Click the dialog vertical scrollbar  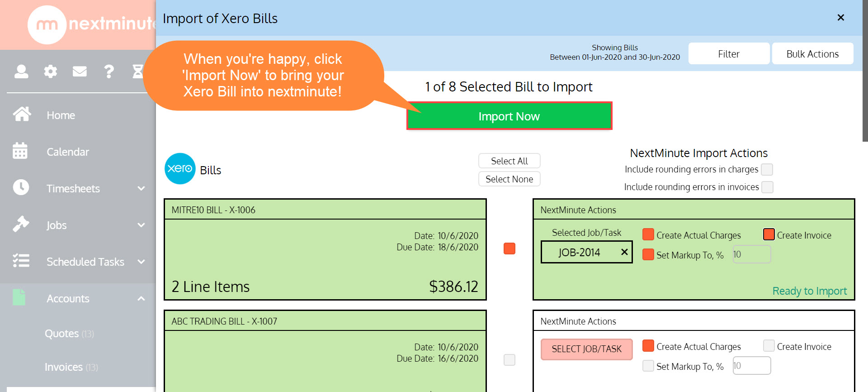865,71
